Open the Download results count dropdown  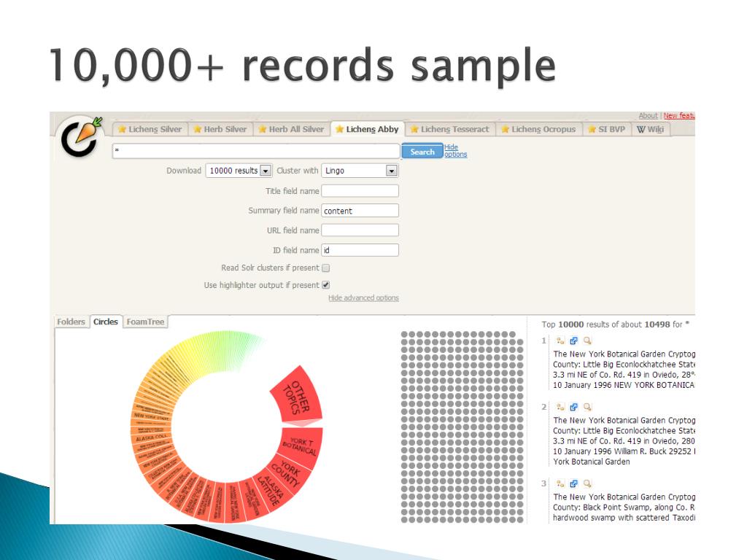coord(239,171)
